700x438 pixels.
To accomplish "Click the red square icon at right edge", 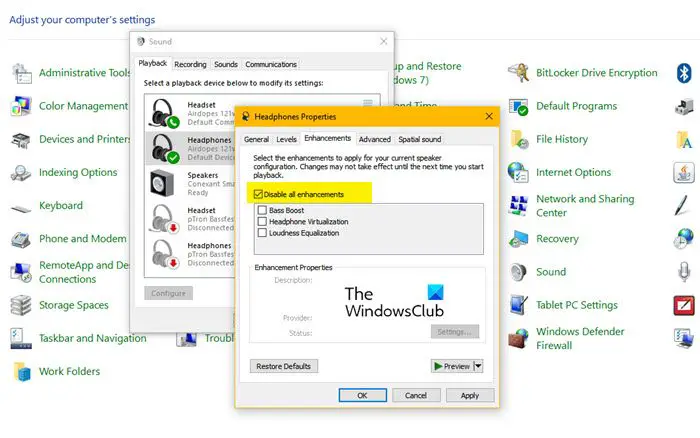I will [x=684, y=305].
